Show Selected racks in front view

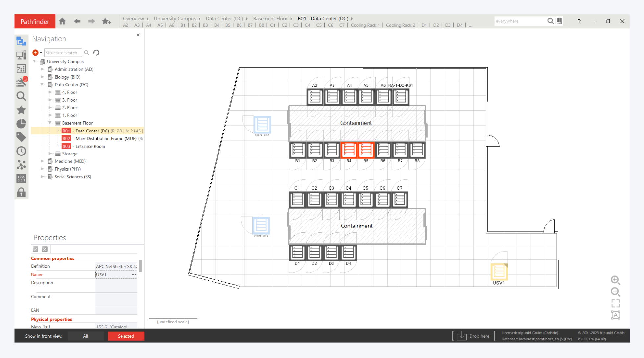126,336
